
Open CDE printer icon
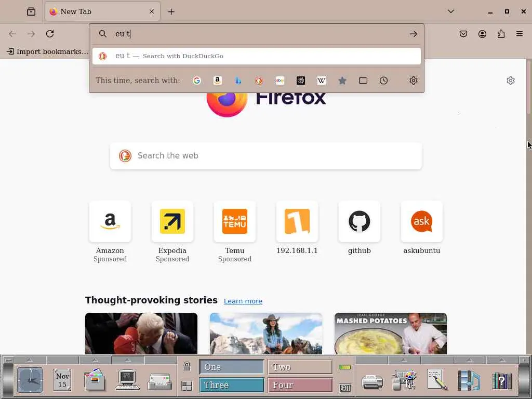(x=372, y=381)
